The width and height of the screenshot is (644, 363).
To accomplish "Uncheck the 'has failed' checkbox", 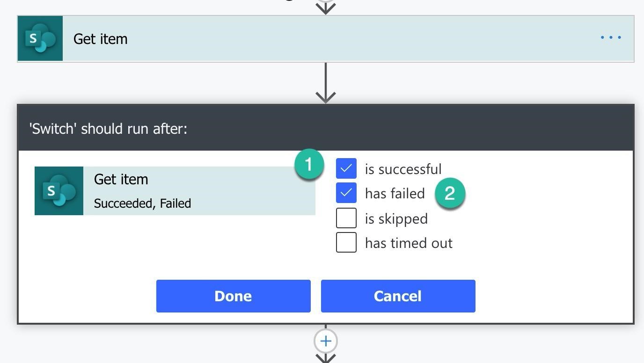I will (346, 193).
